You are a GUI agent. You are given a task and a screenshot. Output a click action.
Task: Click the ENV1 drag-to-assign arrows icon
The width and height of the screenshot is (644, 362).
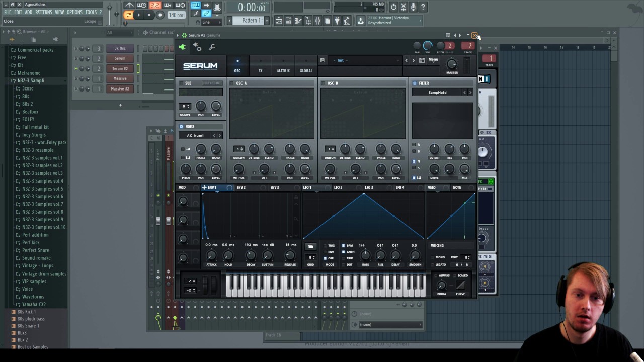205,188
